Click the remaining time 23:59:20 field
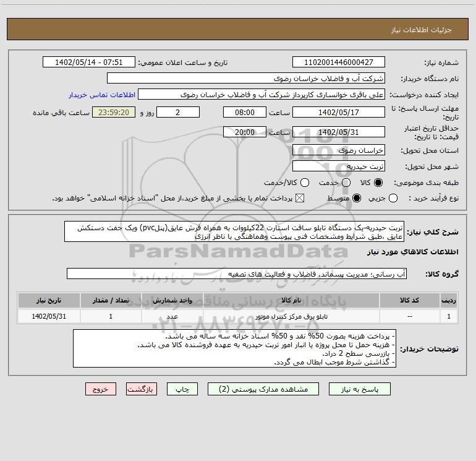 point(114,112)
